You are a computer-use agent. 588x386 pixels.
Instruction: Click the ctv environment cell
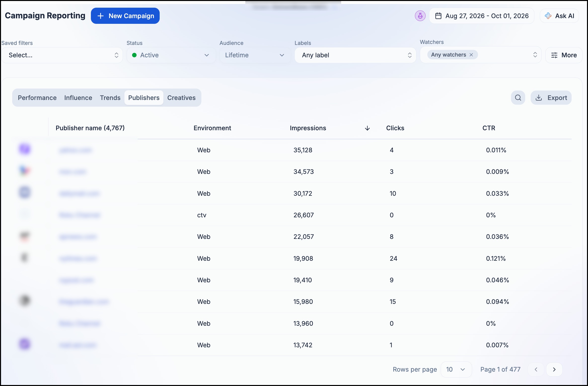(202, 215)
